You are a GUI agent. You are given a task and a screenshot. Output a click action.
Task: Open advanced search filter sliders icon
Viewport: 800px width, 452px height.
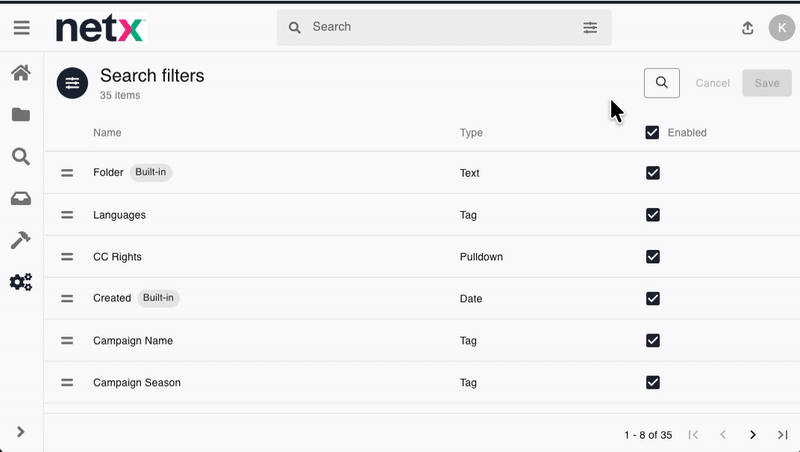click(590, 27)
